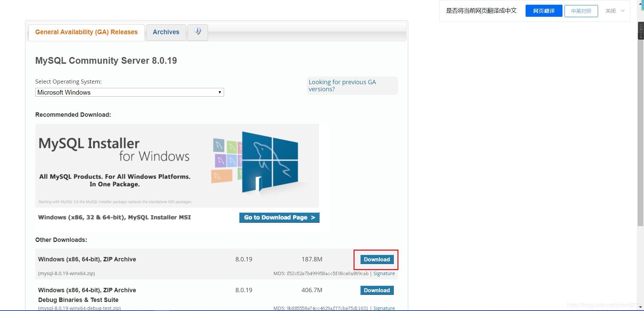Open Looking for previous GA versions link

point(342,86)
